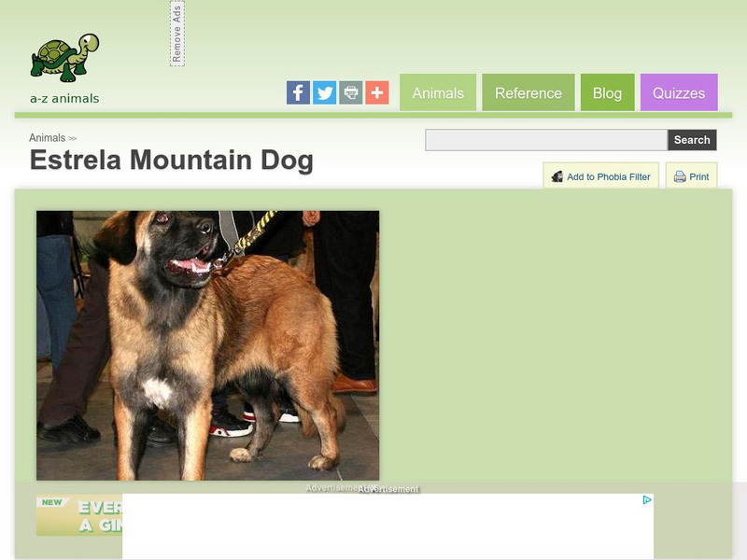
Task: Click the Animals breadcrumb link
Action: tap(48, 138)
